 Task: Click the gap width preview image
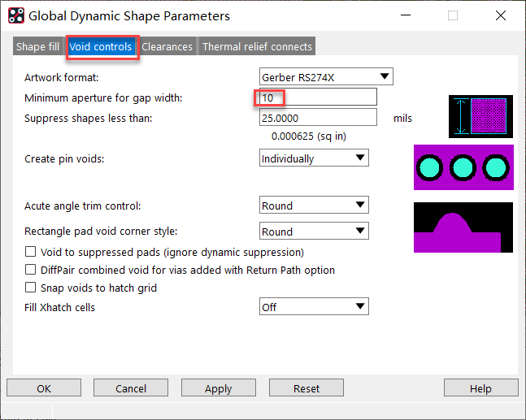click(x=481, y=116)
